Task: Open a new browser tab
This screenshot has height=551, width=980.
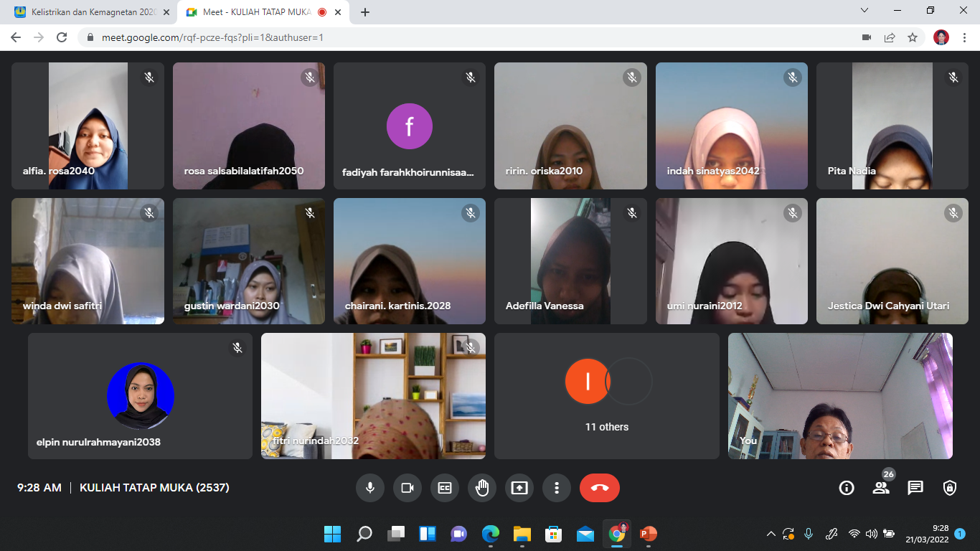Action: coord(365,12)
